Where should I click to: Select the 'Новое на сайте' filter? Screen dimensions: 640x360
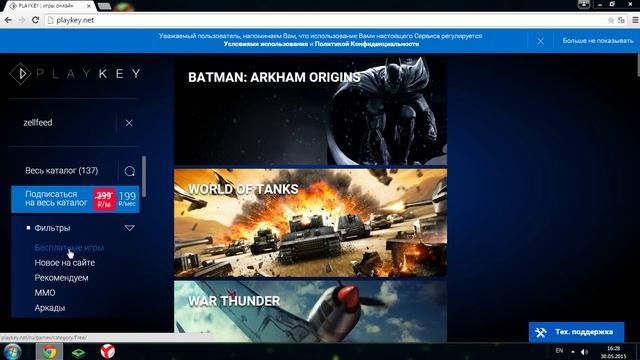coord(64,263)
